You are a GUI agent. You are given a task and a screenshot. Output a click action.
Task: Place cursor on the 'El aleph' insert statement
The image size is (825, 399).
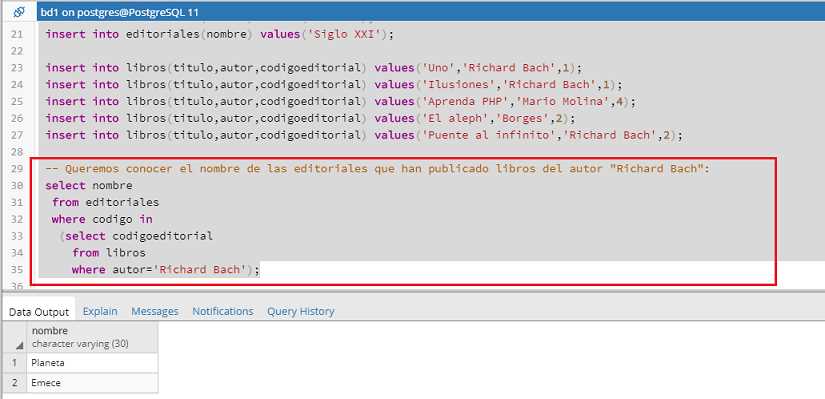coord(311,118)
